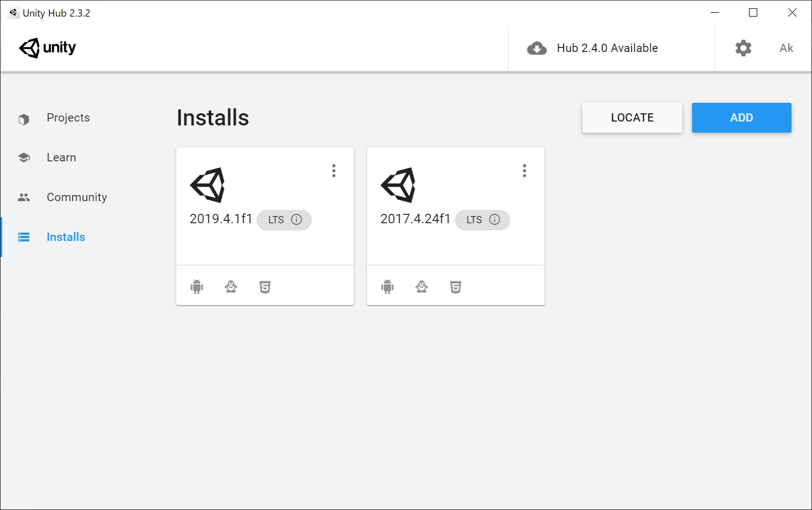Click the Unity logo on the 2019.4.1f1 card
The image size is (812, 510).
click(x=207, y=185)
